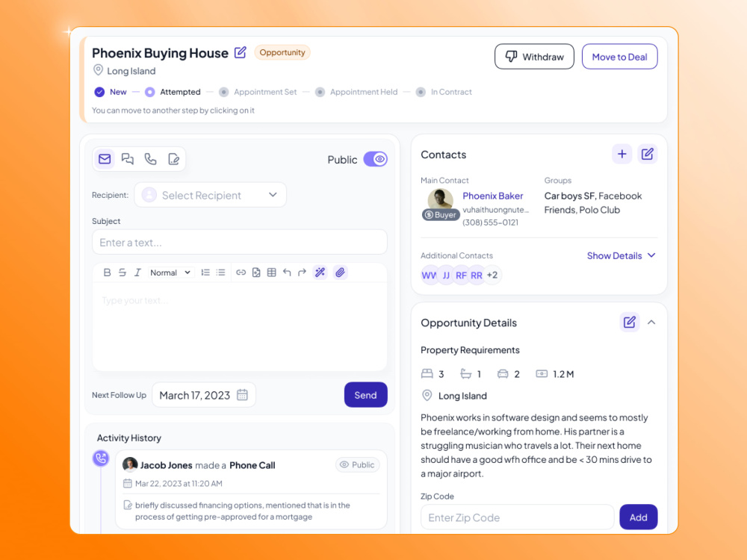The image size is (747, 560).
Task: Show the +2 more additional contacts
Action: pos(492,276)
